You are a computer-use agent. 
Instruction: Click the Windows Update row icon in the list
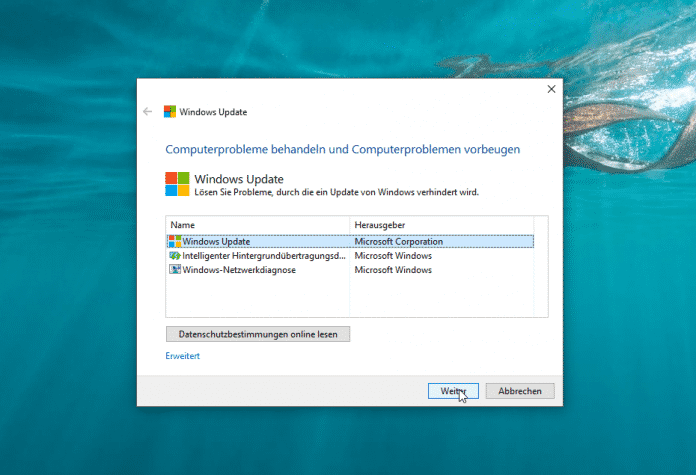coord(175,241)
